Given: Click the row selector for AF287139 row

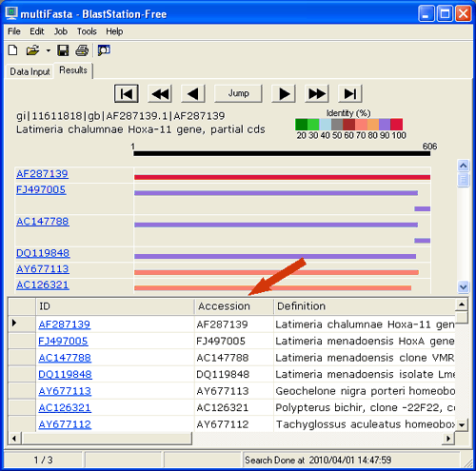Looking at the screenshot, I should coord(22,324).
